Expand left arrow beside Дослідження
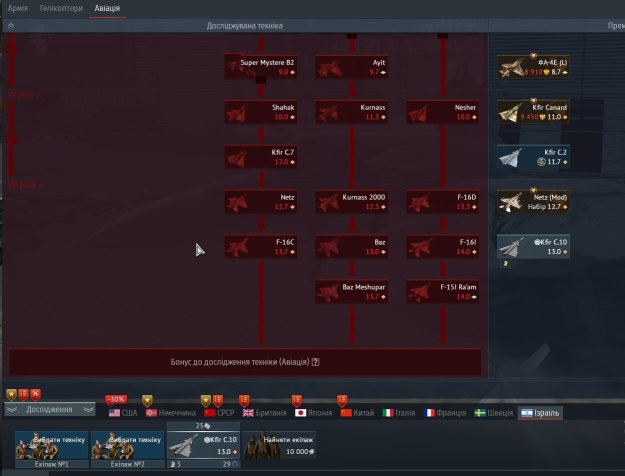625x476 pixels. (11, 409)
